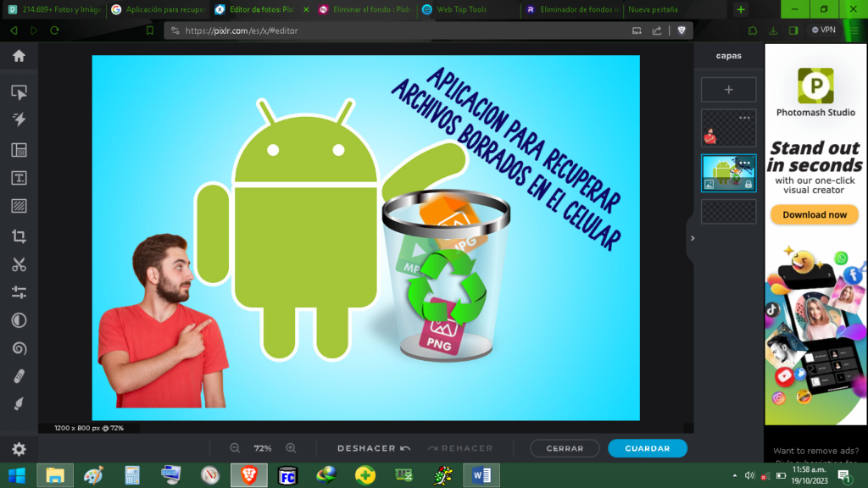
Task: Click Download now in Photomash ad
Action: click(x=815, y=214)
